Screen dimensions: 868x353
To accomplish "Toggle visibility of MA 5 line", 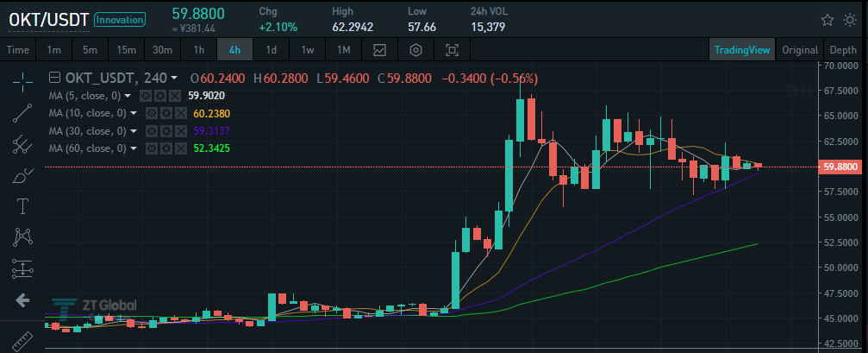I will click(147, 96).
